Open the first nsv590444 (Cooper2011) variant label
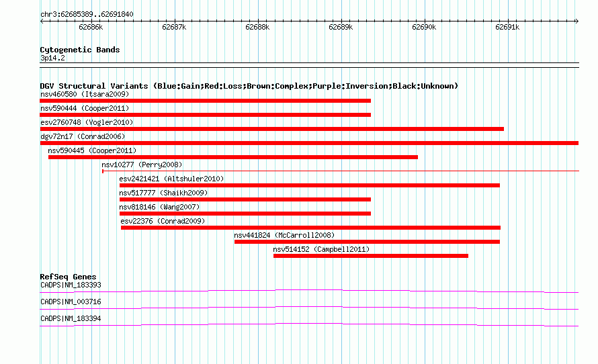This screenshot has height=364, width=598. [x=85, y=108]
